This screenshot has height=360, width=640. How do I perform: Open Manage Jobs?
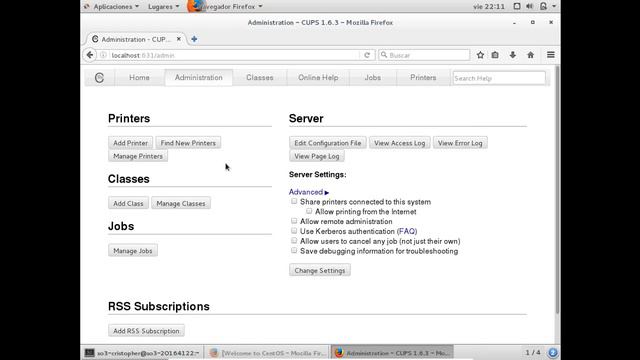(133, 251)
